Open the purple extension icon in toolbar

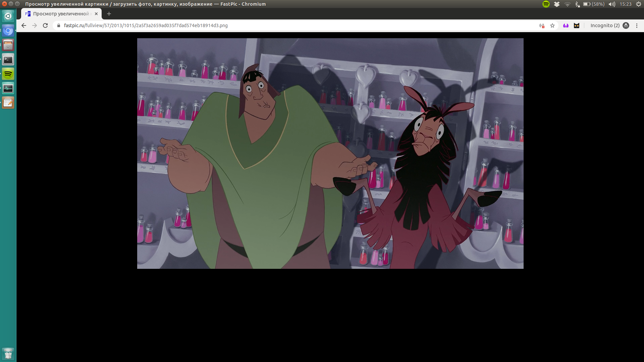(x=566, y=25)
